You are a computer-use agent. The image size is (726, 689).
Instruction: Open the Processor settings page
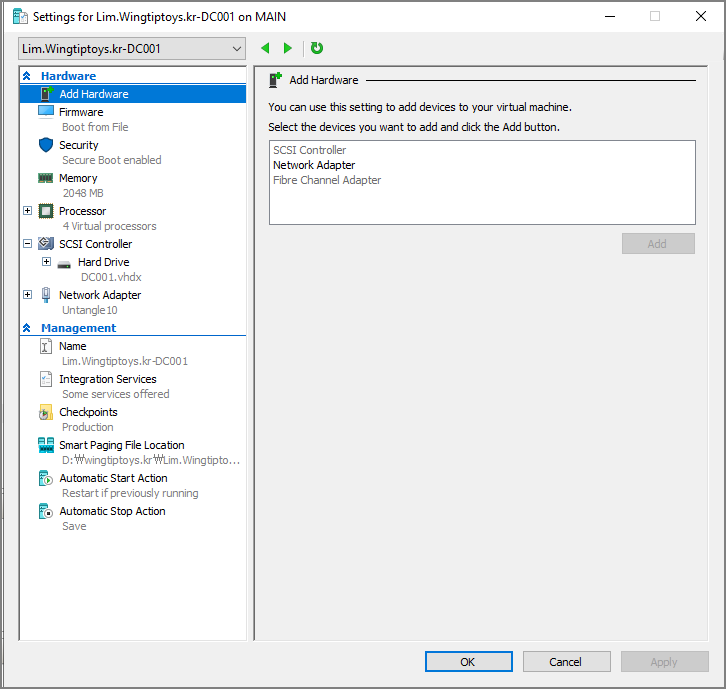pyautogui.click(x=82, y=211)
